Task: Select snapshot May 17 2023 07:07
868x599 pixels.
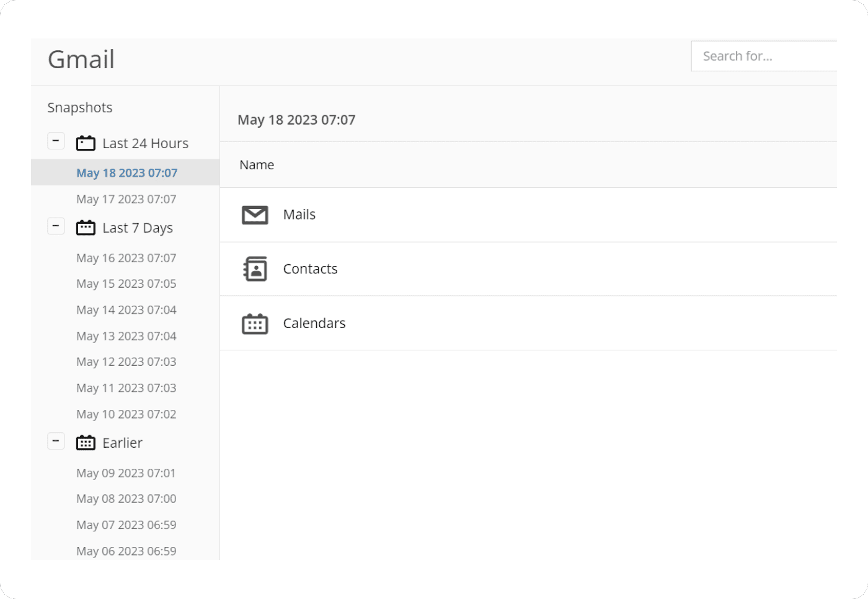Action: pos(126,199)
